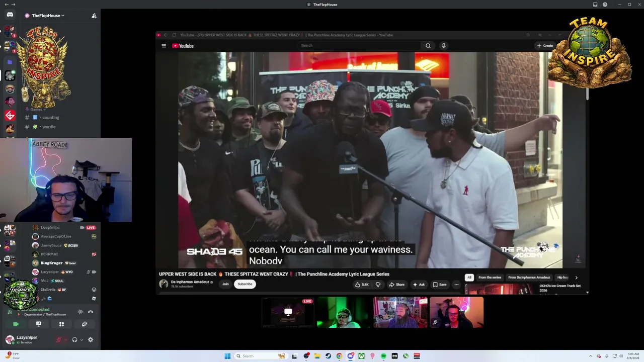This screenshot has width=644, height=362.
Task: Start an activity in voice channel
Action: point(61,324)
